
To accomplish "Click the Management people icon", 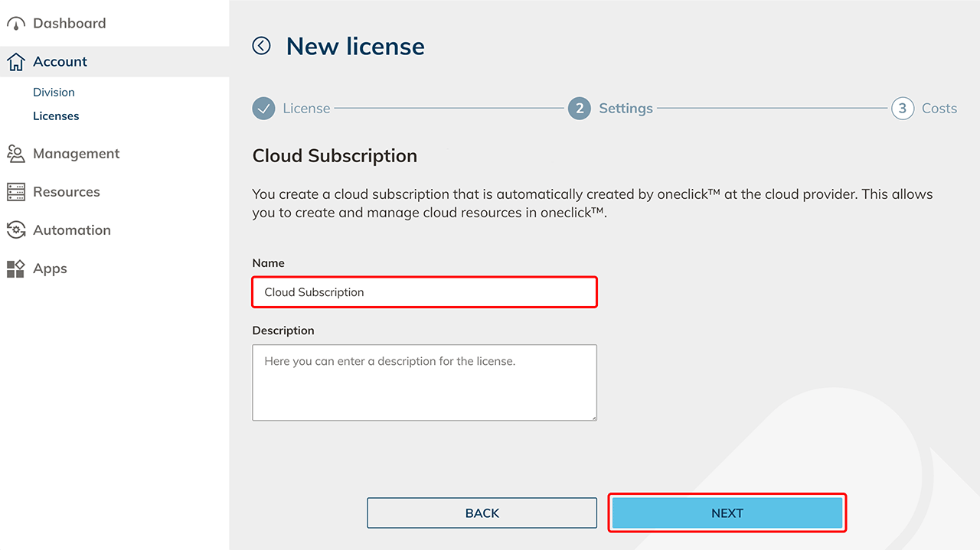I will pos(16,154).
